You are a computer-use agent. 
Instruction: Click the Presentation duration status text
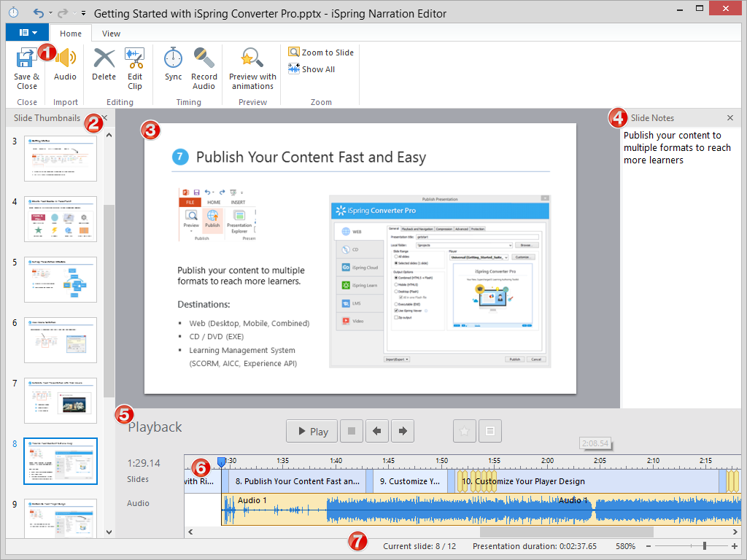535,546
